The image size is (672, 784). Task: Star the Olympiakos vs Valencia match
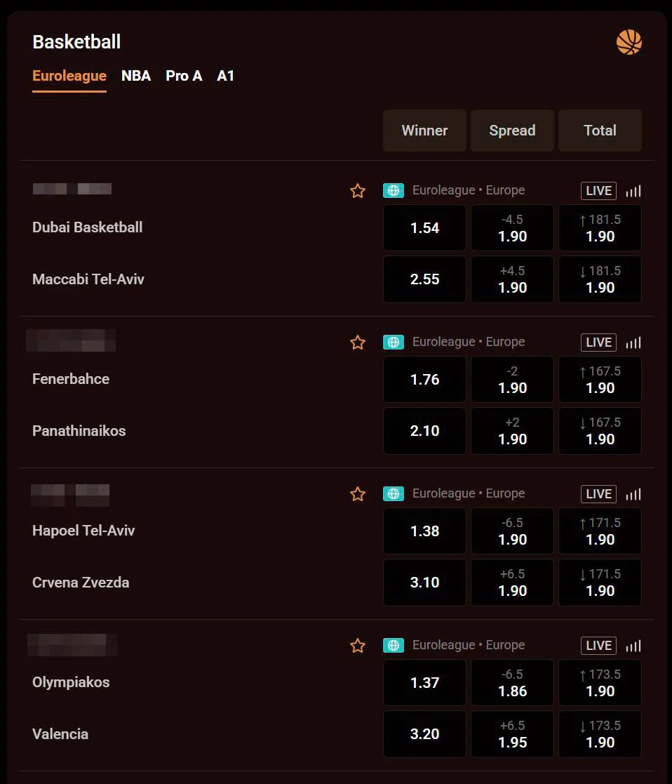tap(358, 646)
